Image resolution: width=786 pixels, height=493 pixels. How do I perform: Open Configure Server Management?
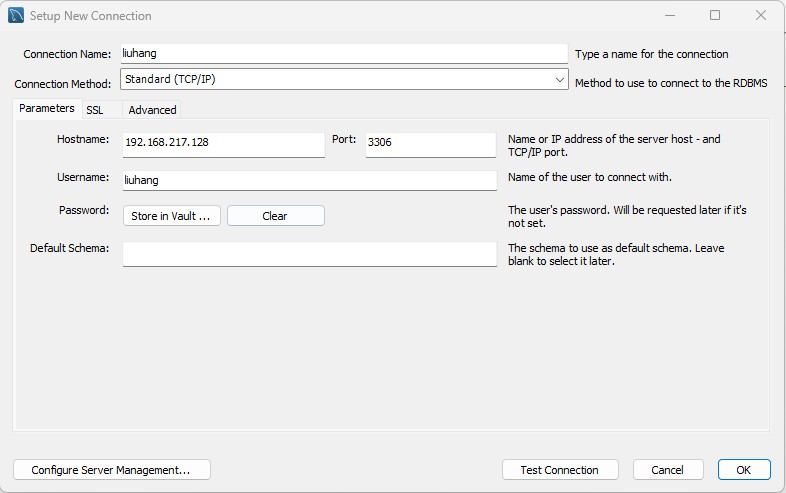[112, 470]
